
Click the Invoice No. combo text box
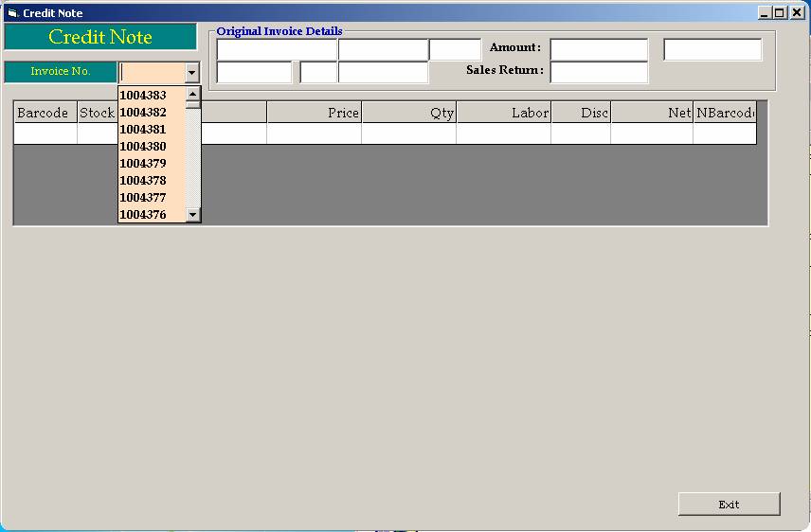(x=152, y=72)
